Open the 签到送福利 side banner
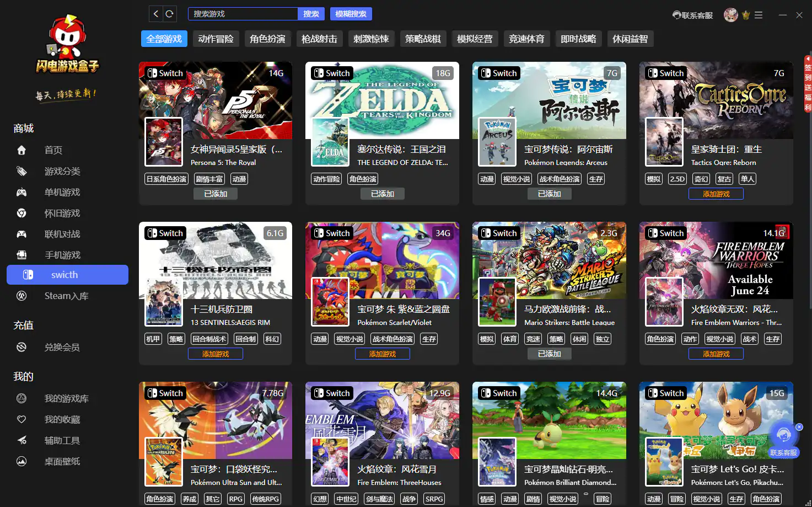 point(808,84)
